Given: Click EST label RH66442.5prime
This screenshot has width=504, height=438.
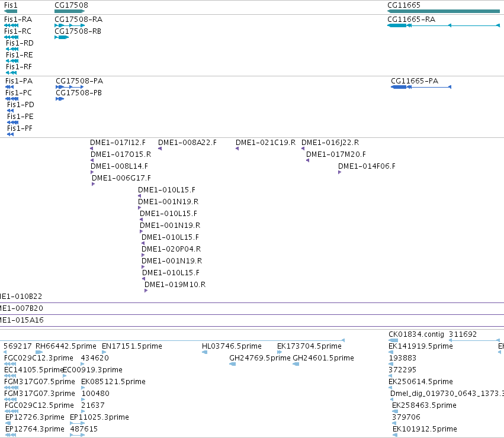Looking at the screenshot, I should point(66,346).
